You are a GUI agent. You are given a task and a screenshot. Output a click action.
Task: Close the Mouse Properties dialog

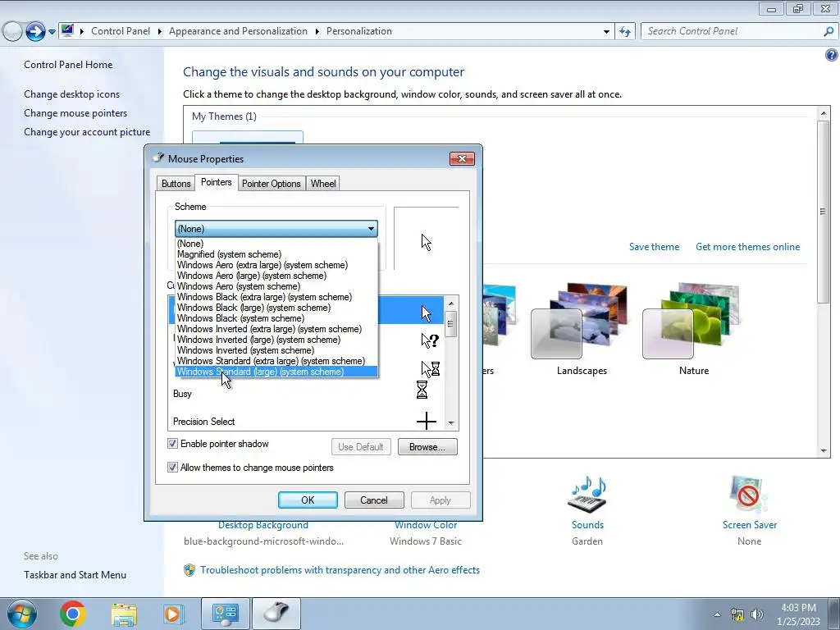click(x=462, y=158)
